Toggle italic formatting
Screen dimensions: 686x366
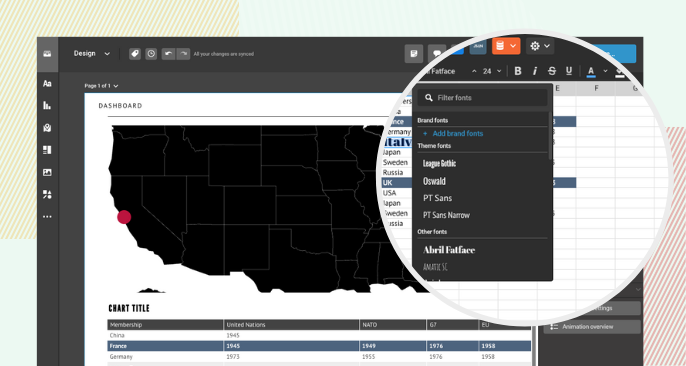(535, 71)
